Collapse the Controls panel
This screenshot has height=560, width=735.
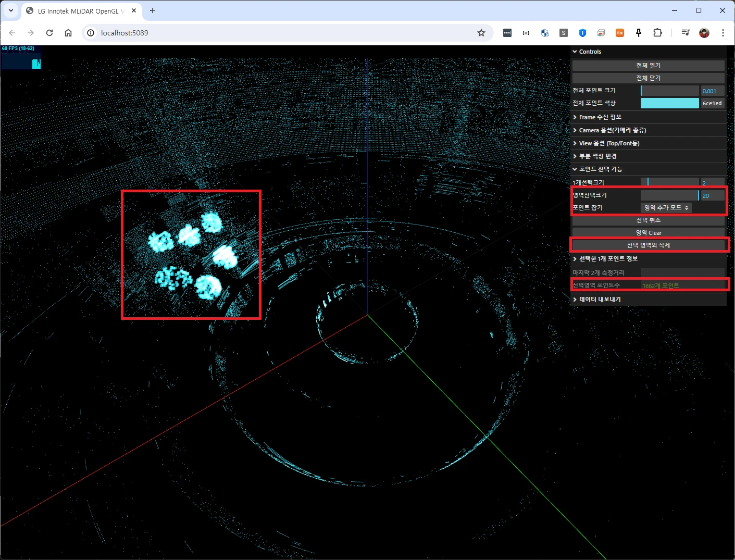pos(649,52)
